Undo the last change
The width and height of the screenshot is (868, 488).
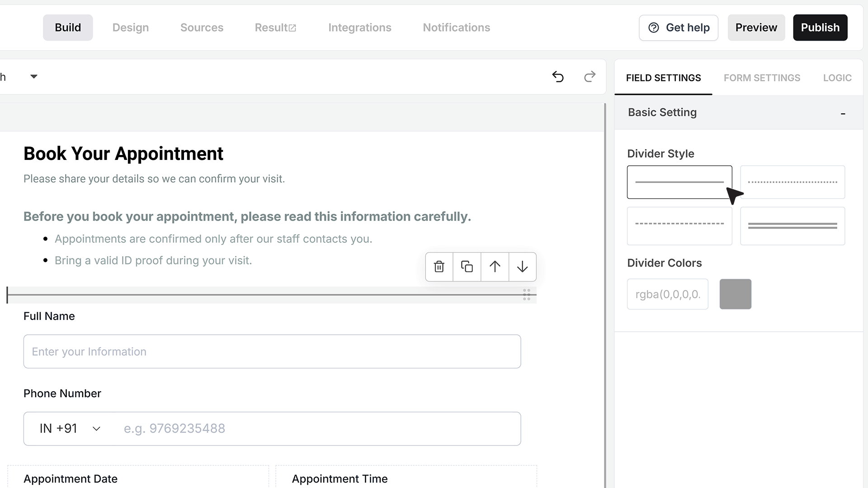[x=558, y=77]
